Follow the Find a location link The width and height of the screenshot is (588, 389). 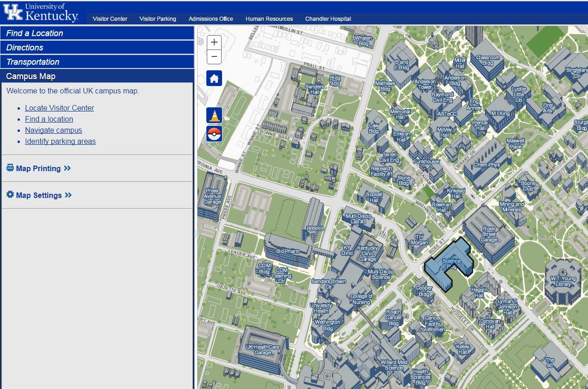coord(49,119)
